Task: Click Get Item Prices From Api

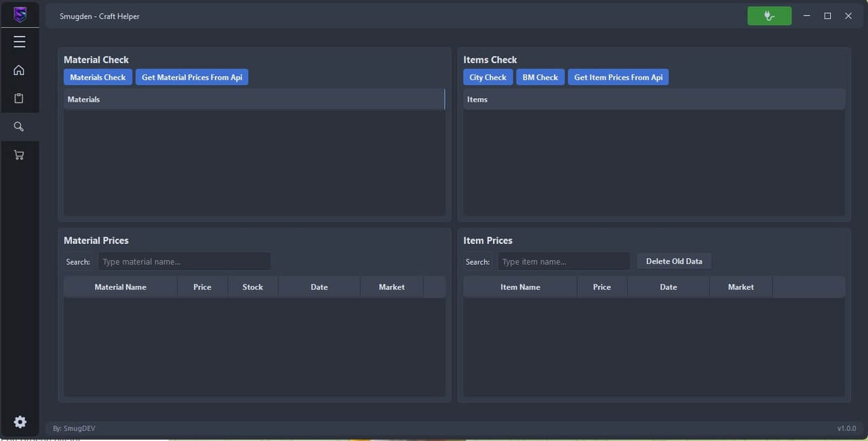Action: tap(618, 77)
